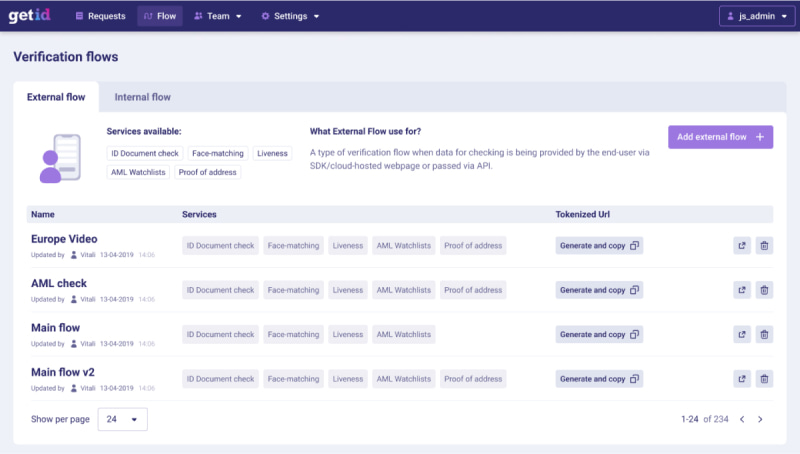Screen dimensions: 800x454
Task: Click the available Face-matching service tag
Action: tap(218, 153)
